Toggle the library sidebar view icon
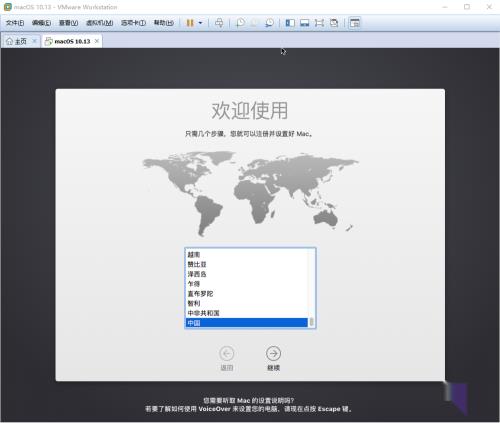500x423 pixels. (290, 23)
